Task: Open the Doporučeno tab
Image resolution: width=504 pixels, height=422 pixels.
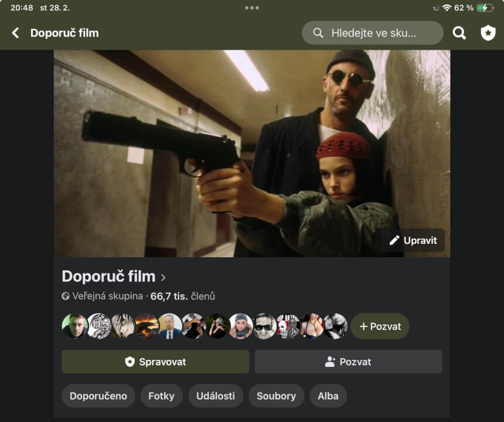Action: (x=98, y=396)
